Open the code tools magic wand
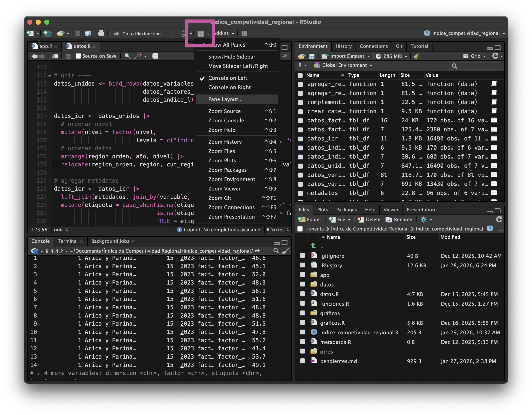Viewport: 532px width, 415px height. 138,56
